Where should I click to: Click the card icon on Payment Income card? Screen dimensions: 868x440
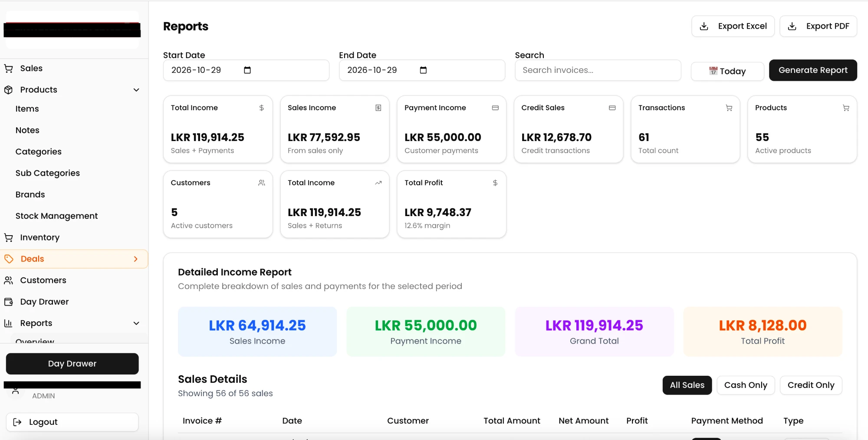pyautogui.click(x=495, y=108)
